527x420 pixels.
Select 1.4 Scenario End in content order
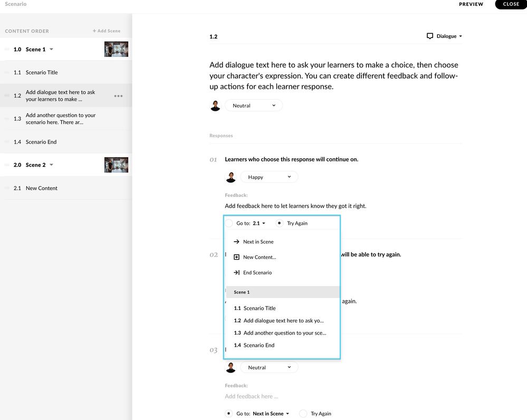pyautogui.click(x=66, y=142)
